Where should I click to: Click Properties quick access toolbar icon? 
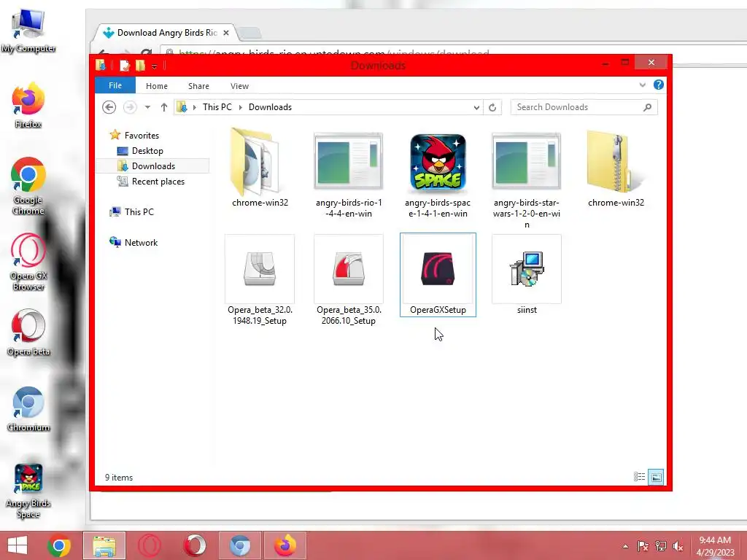(x=124, y=65)
